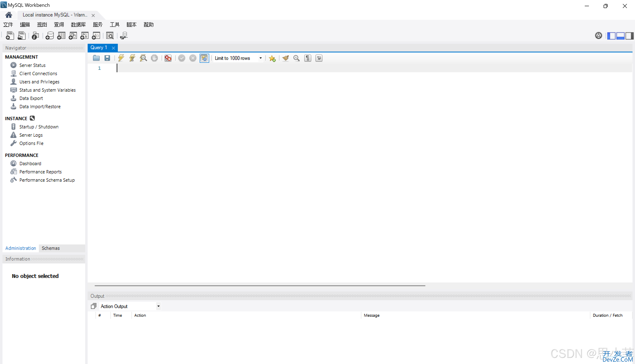Image resolution: width=635 pixels, height=364 pixels.
Task: Open the Workbench preferences gear icon
Action: pos(598,36)
